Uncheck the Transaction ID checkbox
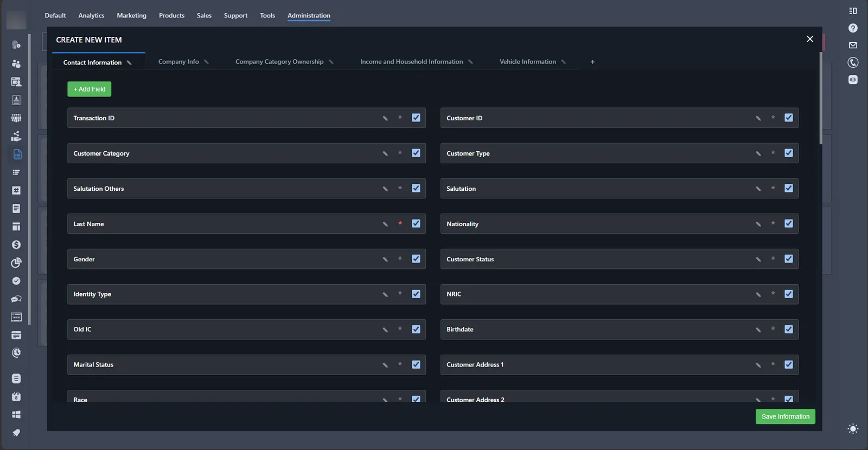This screenshot has height=450, width=868. pyautogui.click(x=416, y=118)
